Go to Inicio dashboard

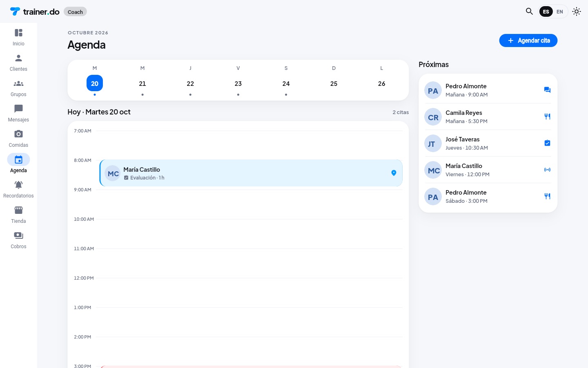(x=18, y=37)
